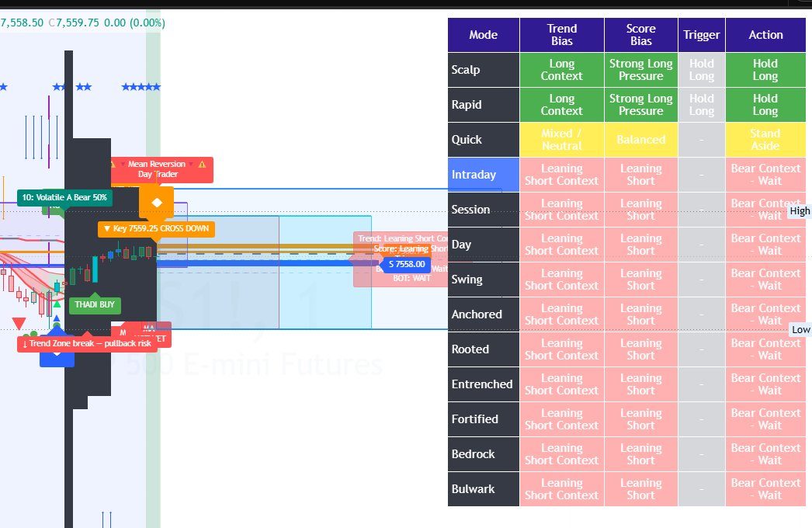This screenshot has width=812, height=528.
Task: Click Day row 'Bear Context - Wait' cell
Action: [765, 245]
